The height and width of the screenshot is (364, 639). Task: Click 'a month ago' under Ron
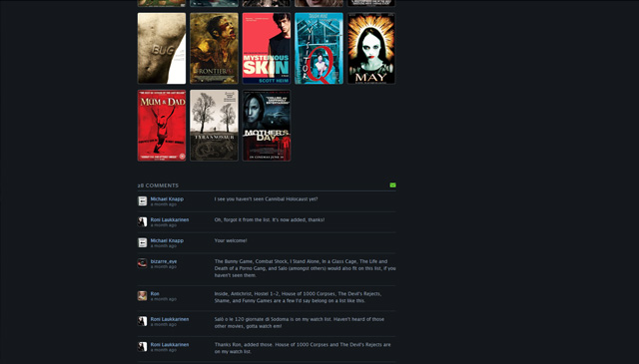click(164, 299)
